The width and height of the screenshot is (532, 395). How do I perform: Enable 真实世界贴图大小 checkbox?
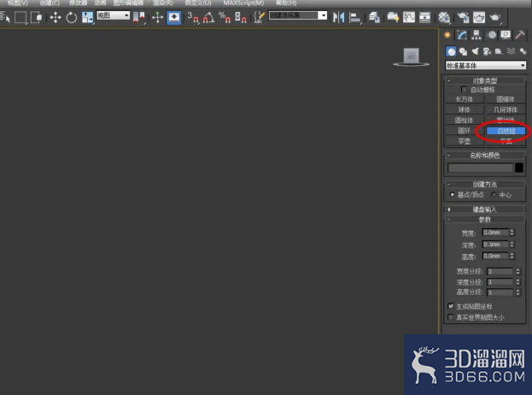click(x=451, y=317)
